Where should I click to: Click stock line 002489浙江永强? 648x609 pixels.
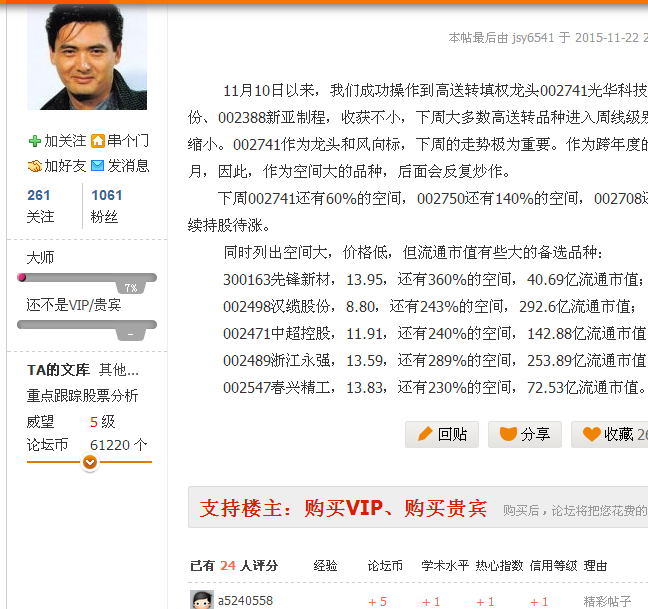(435, 361)
